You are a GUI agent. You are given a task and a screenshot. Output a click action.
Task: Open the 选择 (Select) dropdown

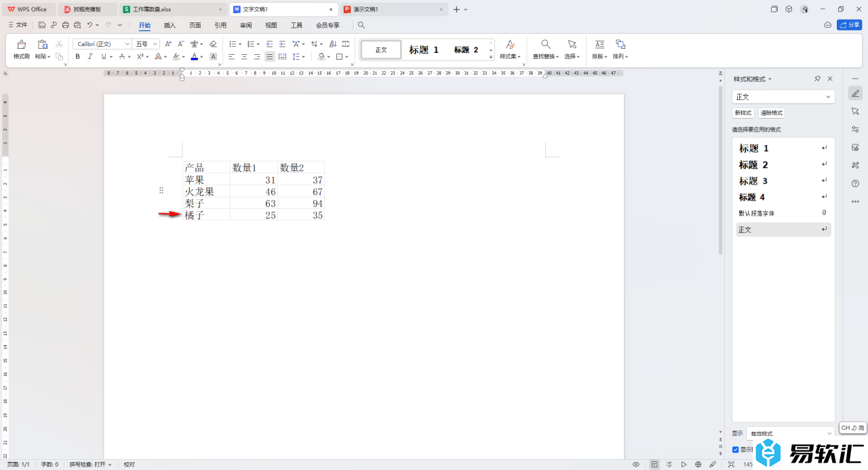[572, 56]
